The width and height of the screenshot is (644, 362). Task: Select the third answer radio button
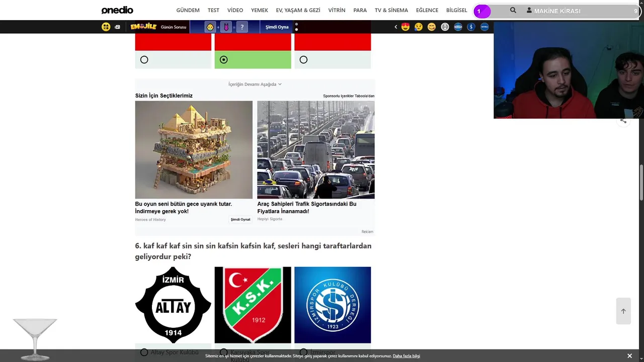click(x=303, y=60)
